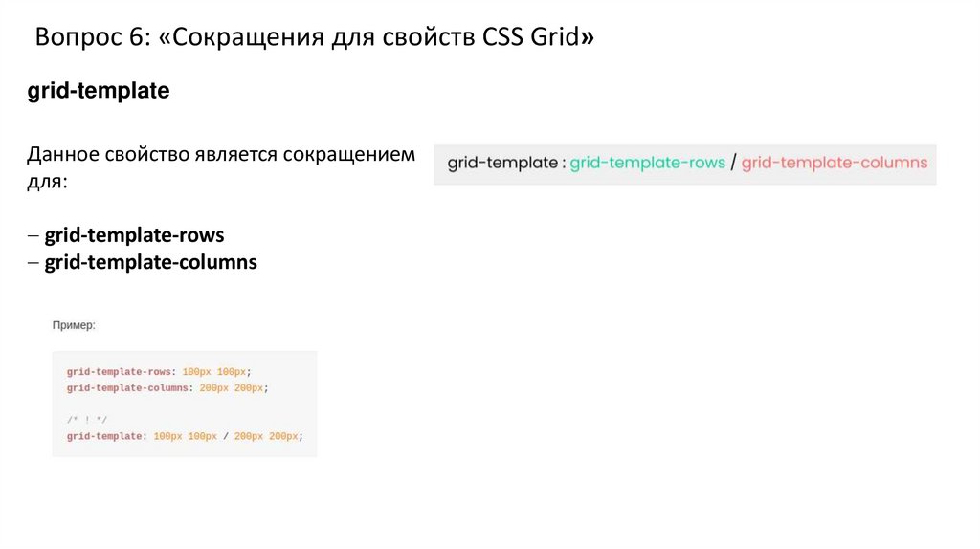Click the slash separator in the syntax box
This screenshot has height=549, width=980.
(x=733, y=164)
